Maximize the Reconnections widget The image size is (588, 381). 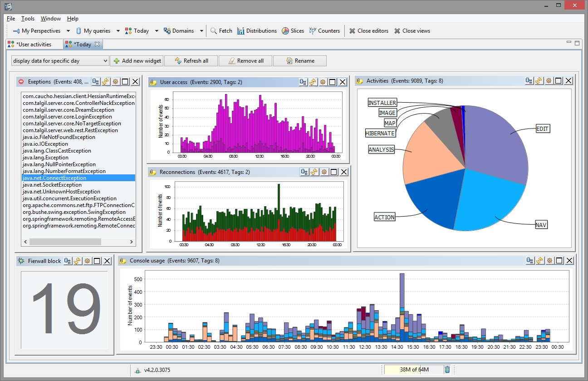(334, 172)
